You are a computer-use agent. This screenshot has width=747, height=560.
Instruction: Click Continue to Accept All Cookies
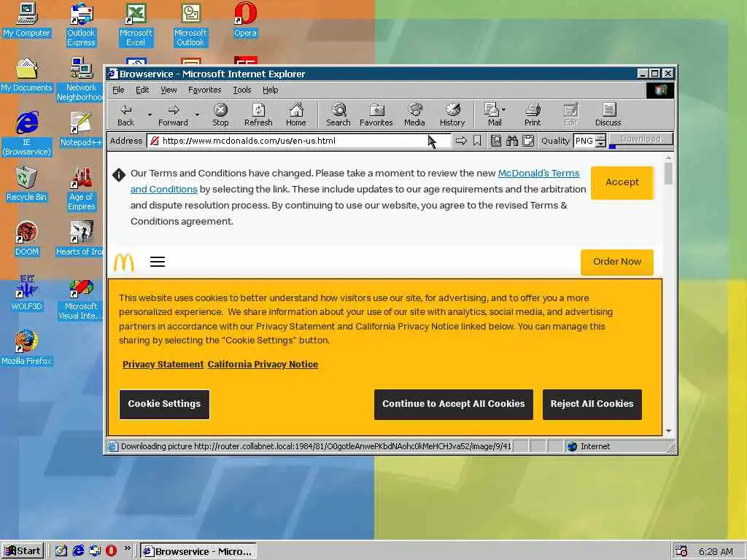point(454,404)
